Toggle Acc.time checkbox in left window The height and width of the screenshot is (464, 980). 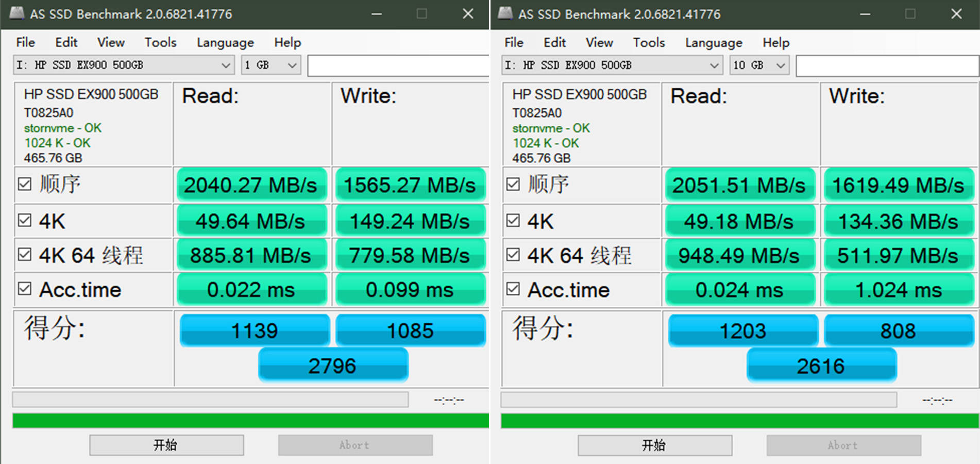pyautogui.click(x=25, y=289)
